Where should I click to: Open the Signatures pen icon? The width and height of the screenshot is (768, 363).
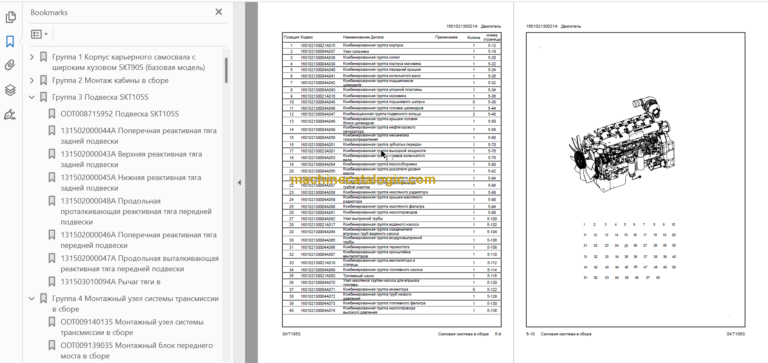click(x=10, y=115)
